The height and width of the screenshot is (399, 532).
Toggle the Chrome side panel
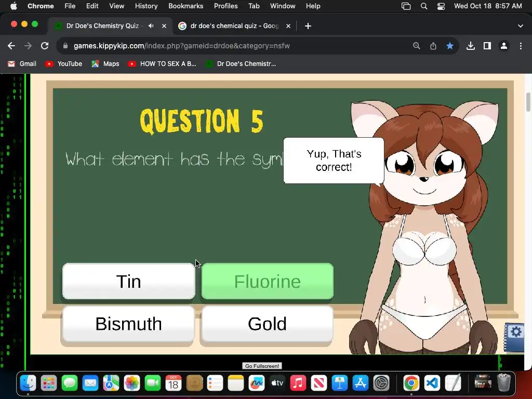pos(487,46)
